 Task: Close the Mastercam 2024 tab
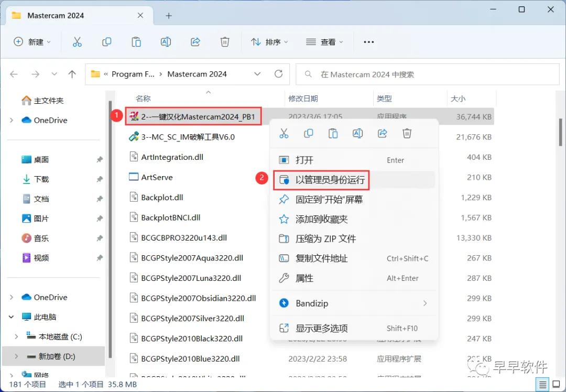140,16
